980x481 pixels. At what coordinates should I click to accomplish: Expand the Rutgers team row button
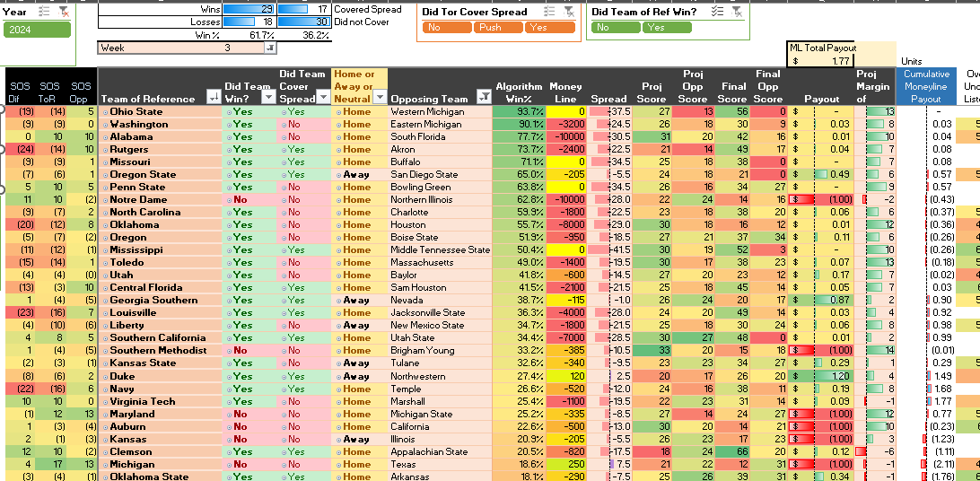click(x=106, y=149)
